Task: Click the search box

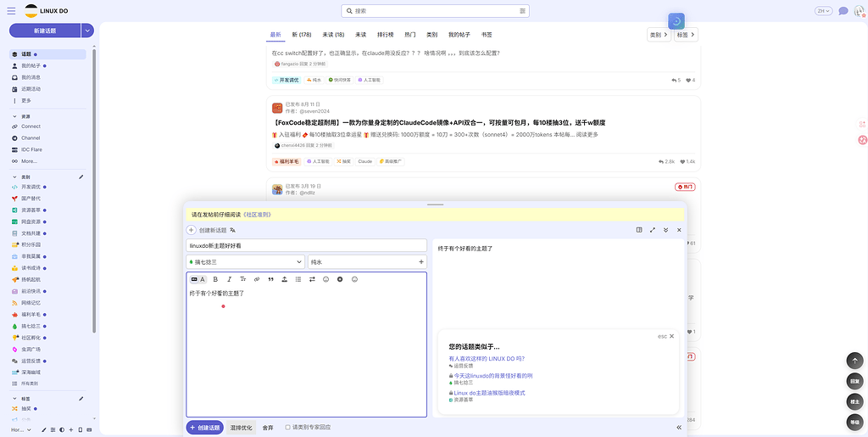Action: (x=435, y=11)
